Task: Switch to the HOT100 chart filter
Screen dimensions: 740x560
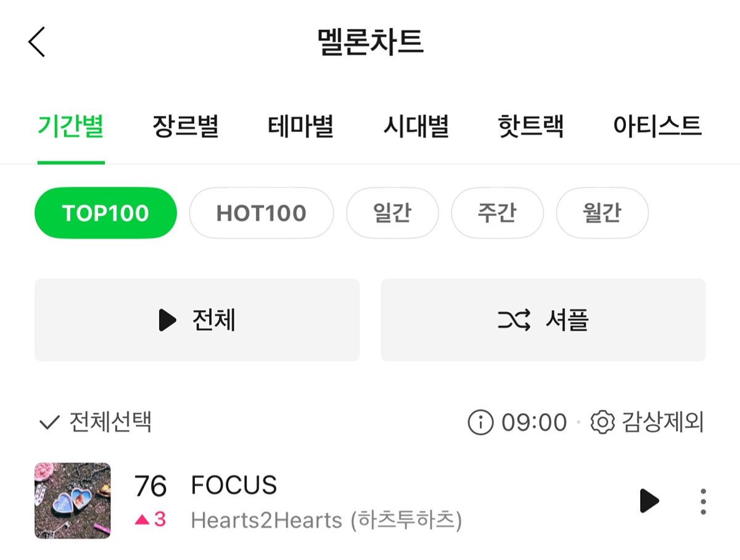Action: pos(261,213)
